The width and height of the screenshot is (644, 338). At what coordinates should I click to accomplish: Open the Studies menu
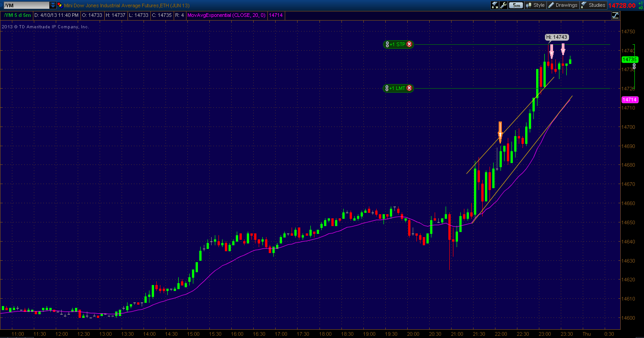click(x=593, y=5)
